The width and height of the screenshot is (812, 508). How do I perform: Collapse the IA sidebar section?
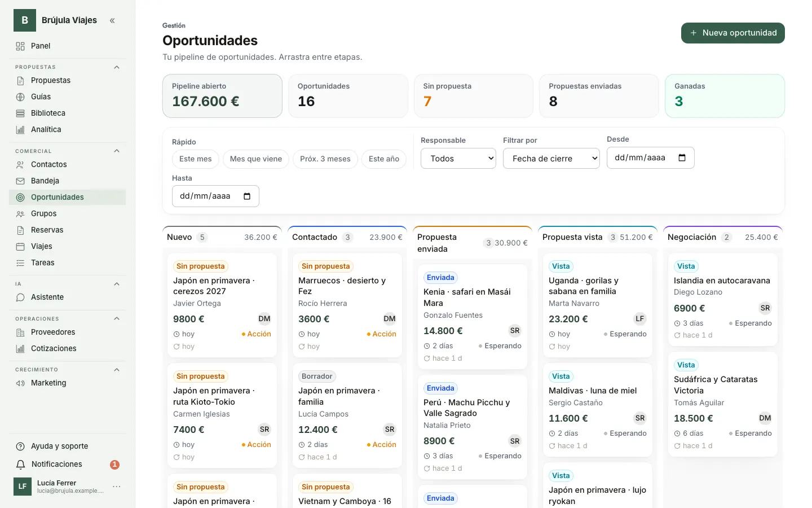117,284
